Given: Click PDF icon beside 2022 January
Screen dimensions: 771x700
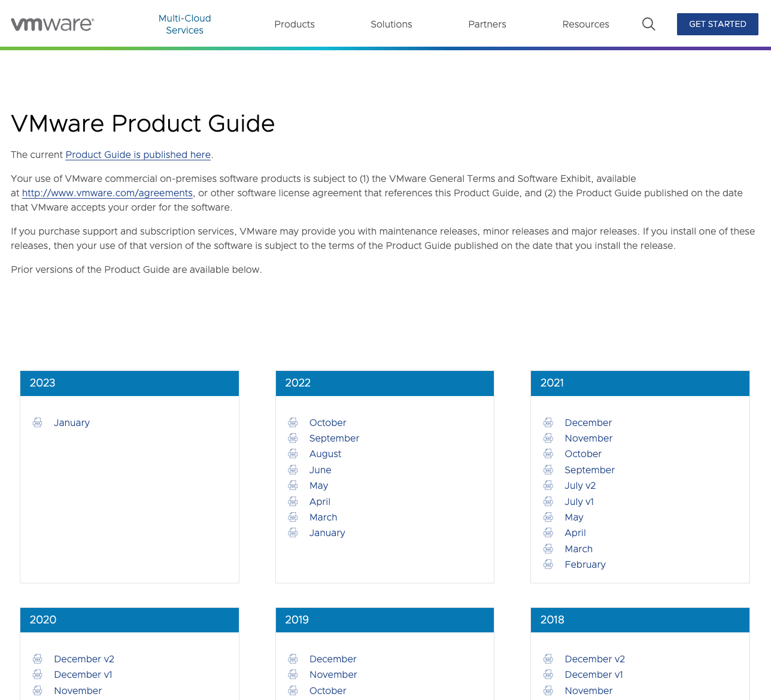Looking at the screenshot, I should click(x=293, y=532).
